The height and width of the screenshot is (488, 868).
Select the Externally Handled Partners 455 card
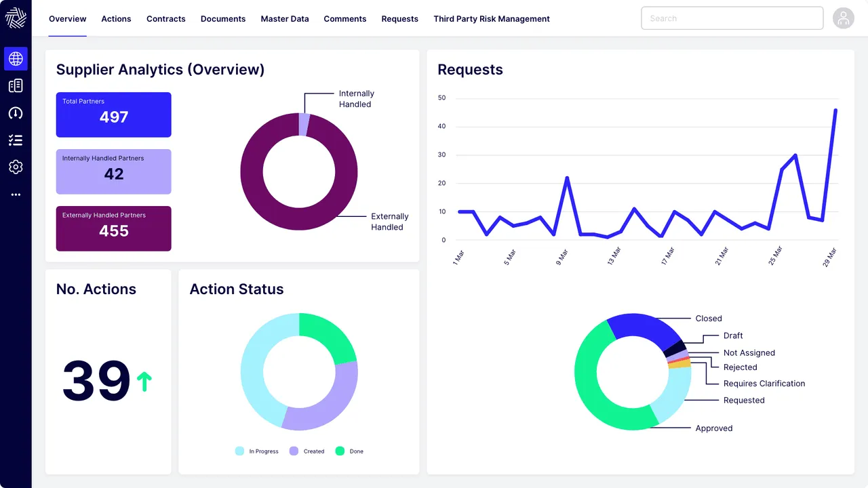(x=114, y=228)
